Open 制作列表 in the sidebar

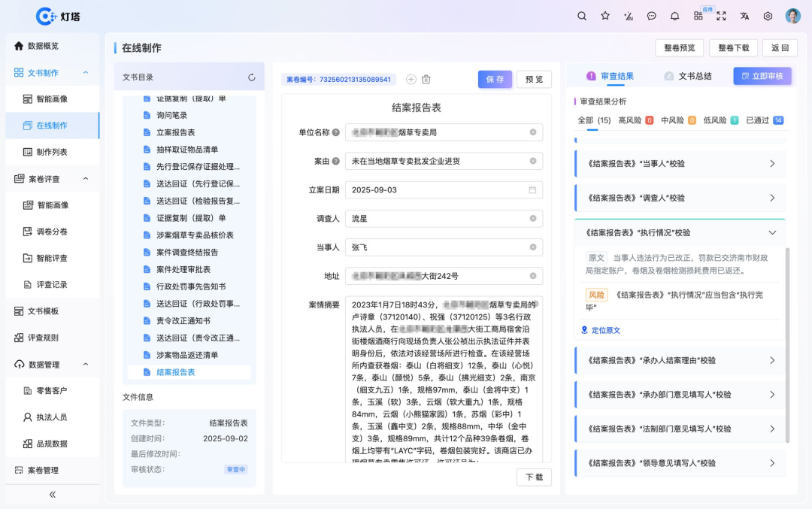tap(52, 152)
